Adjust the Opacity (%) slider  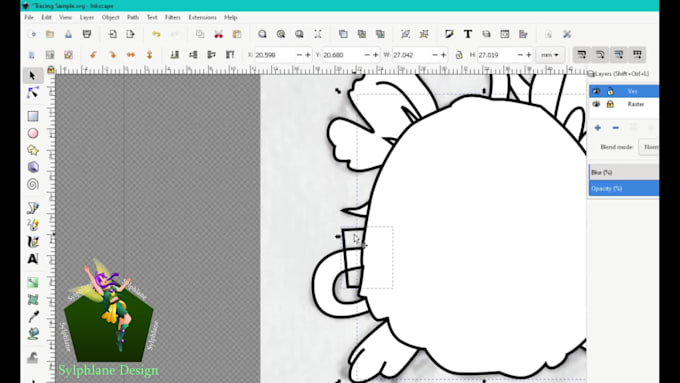624,188
